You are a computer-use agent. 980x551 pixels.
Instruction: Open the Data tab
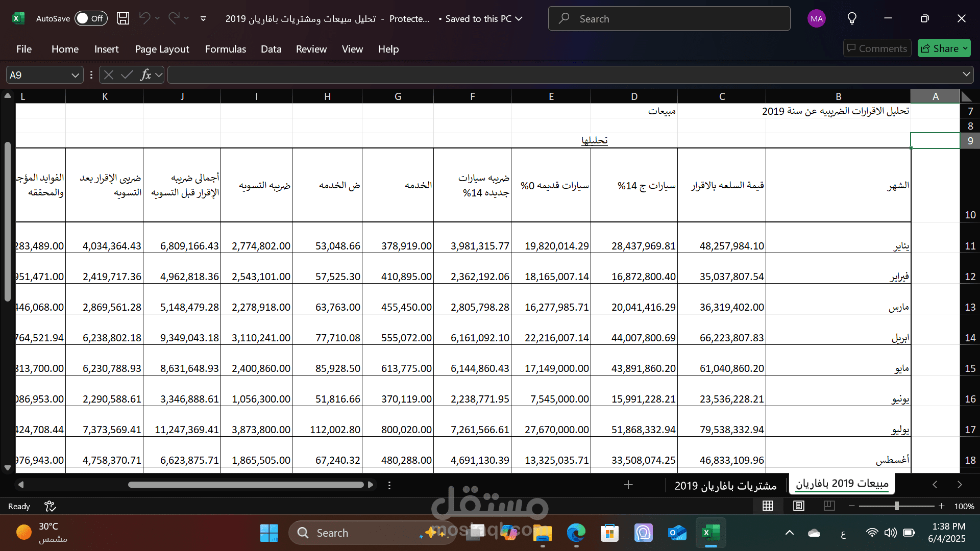coord(271,49)
